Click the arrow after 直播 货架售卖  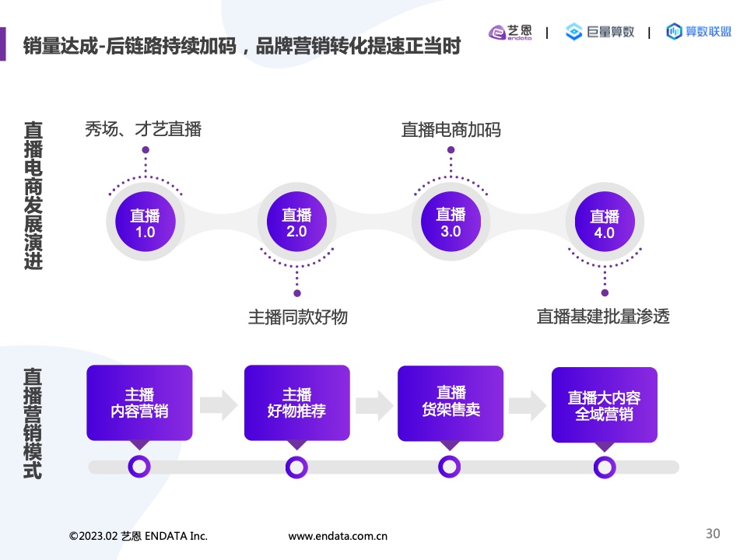528,406
